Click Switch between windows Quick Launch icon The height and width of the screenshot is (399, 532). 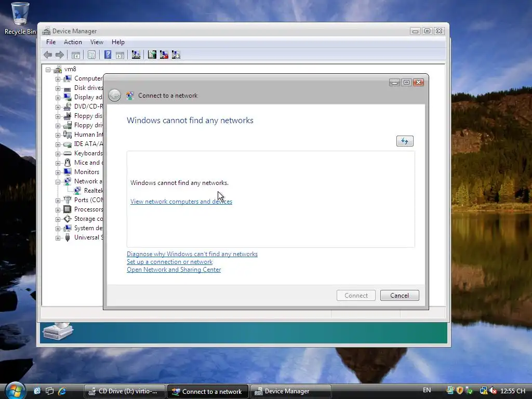49,391
